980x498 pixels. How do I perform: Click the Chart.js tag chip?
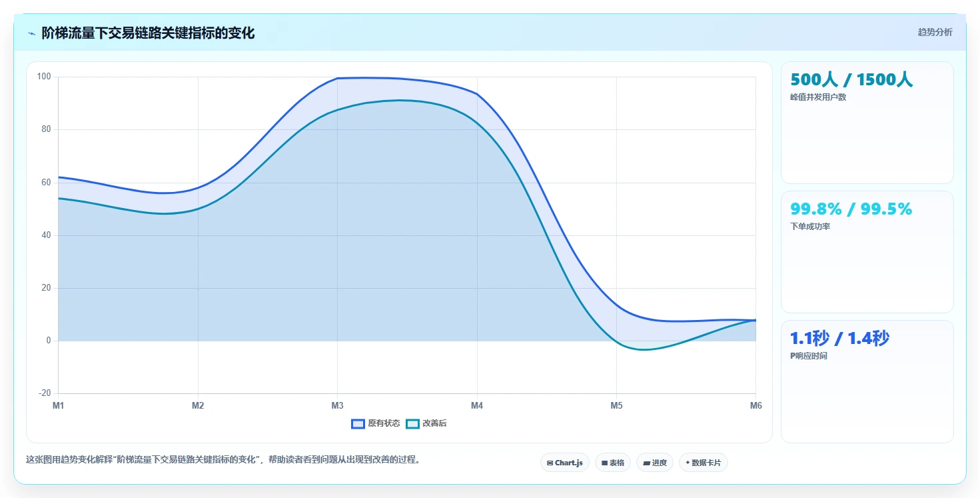565,463
